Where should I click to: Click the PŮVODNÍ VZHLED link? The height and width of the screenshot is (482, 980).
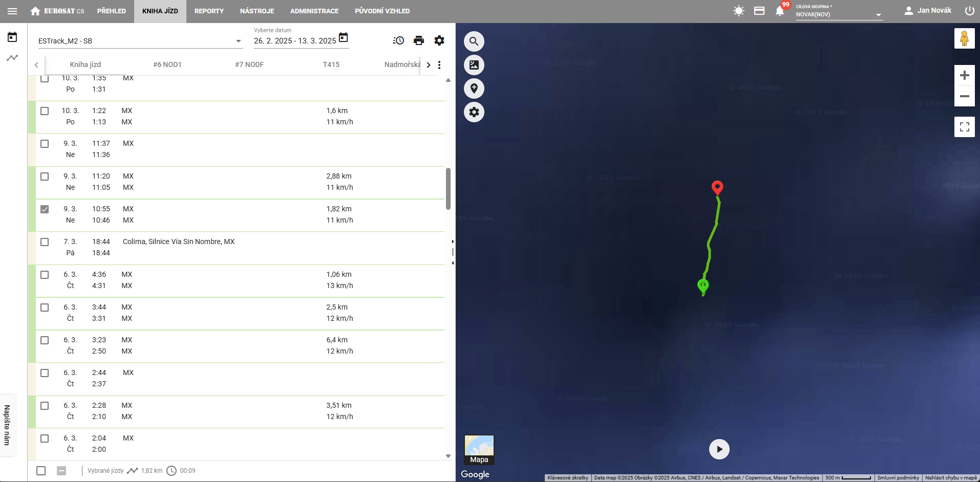382,11
